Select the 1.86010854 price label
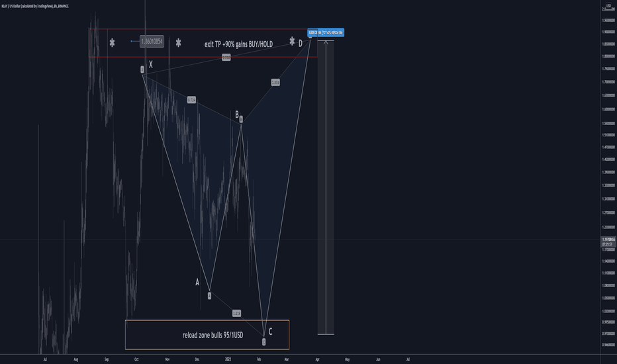This screenshot has height=364, width=617. [x=152, y=41]
